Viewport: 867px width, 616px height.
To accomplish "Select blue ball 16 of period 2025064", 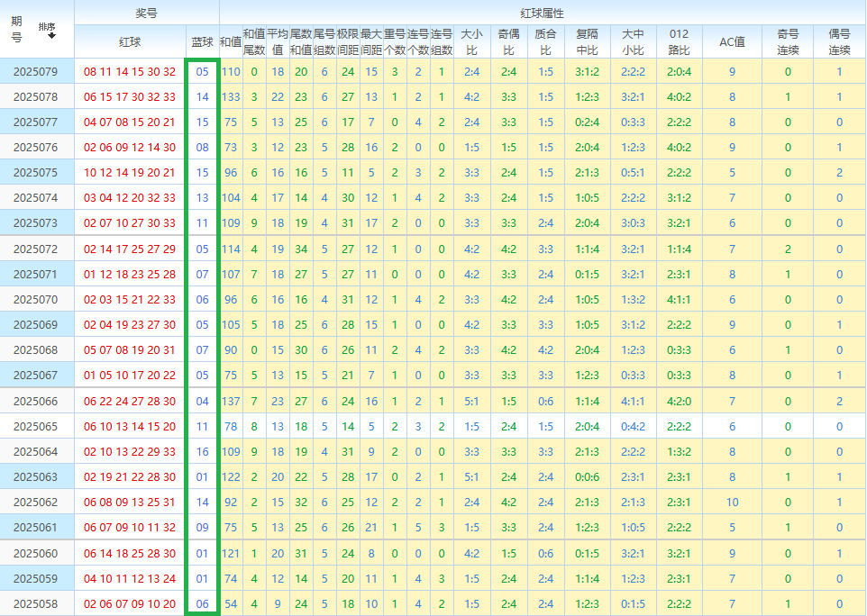I will click(203, 452).
